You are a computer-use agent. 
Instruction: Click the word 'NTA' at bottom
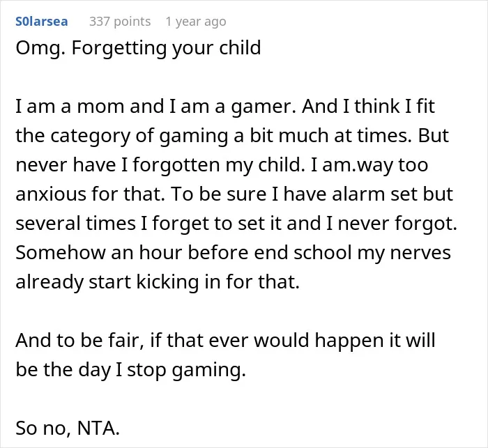(98, 428)
